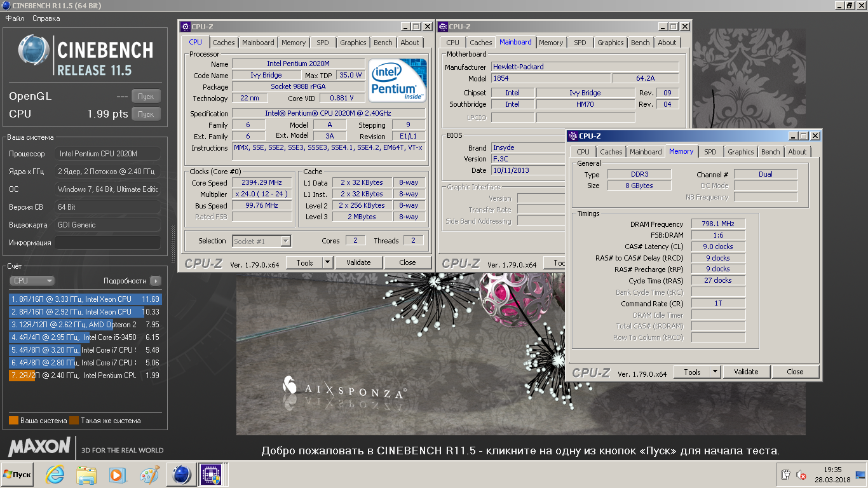Image resolution: width=868 pixels, height=488 pixels.
Task: Open the CPU ranking type dropdown
Action: coord(32,281)
